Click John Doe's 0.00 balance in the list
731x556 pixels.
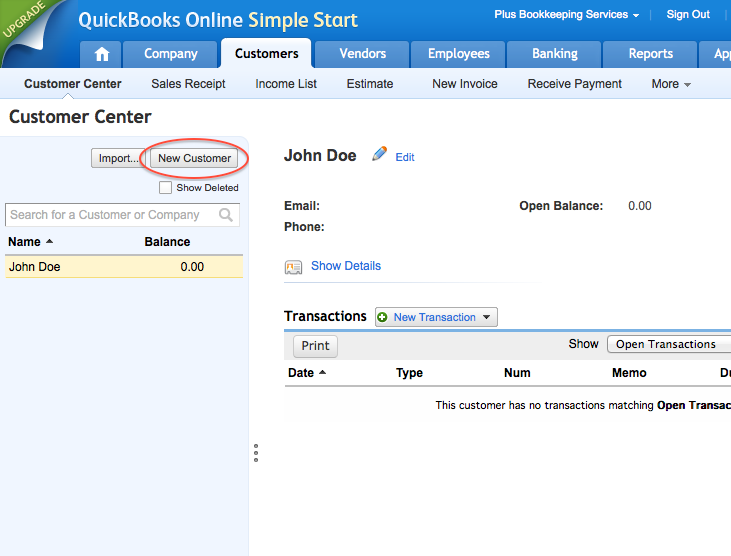point(192,267)
